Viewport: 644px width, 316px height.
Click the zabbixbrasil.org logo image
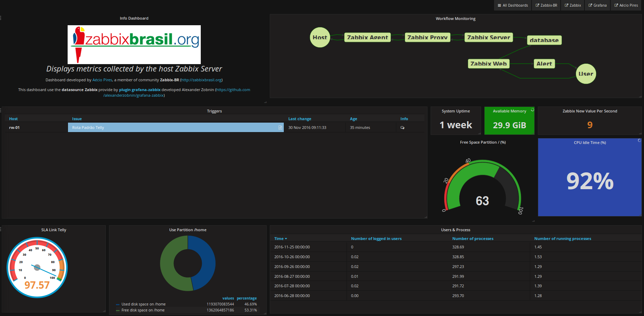134,44
